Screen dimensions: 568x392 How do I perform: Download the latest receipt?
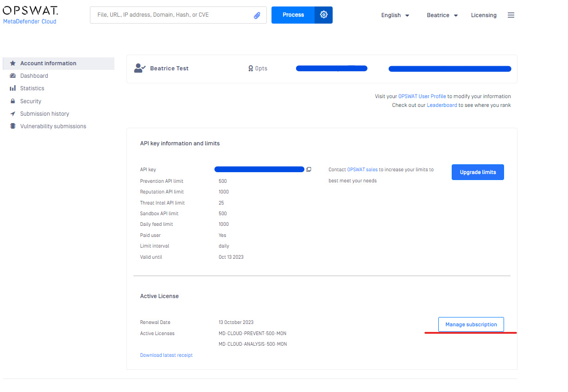[x=166, y=355]
